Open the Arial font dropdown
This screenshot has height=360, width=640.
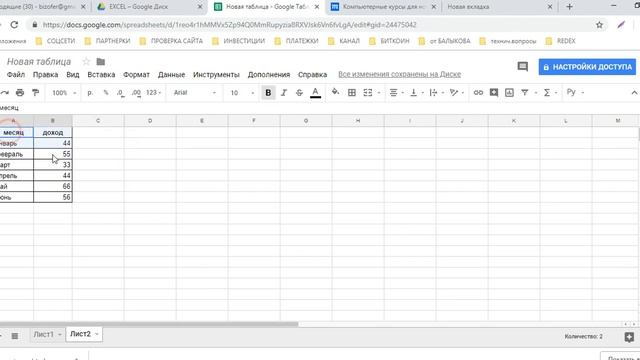(195, 93)
